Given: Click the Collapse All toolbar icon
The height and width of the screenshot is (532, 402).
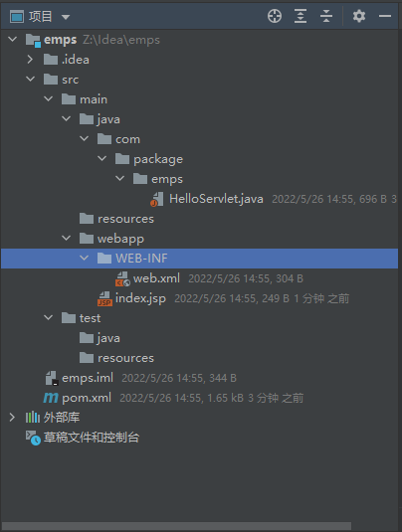Looking at the screenshot, I should (326, 16).
